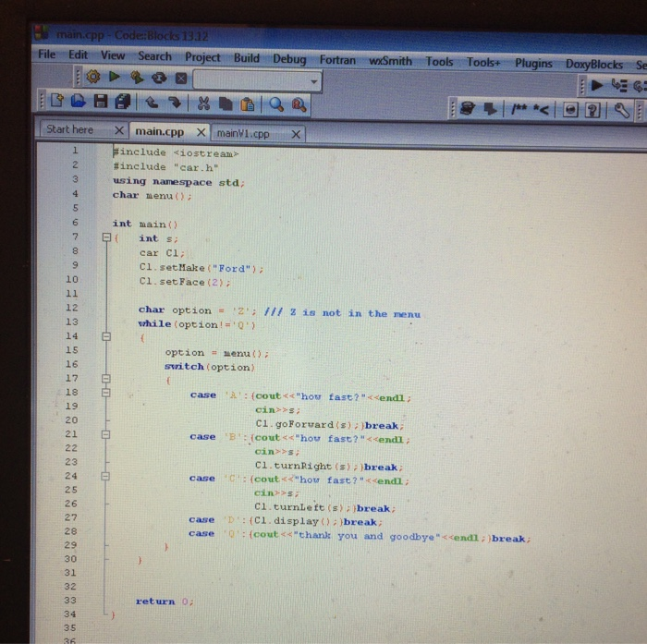The width and height of the screenshot is (647, 644).
Task: Click the Undo arrow icon
Action: pyautogui.click(x=152, y=103)
